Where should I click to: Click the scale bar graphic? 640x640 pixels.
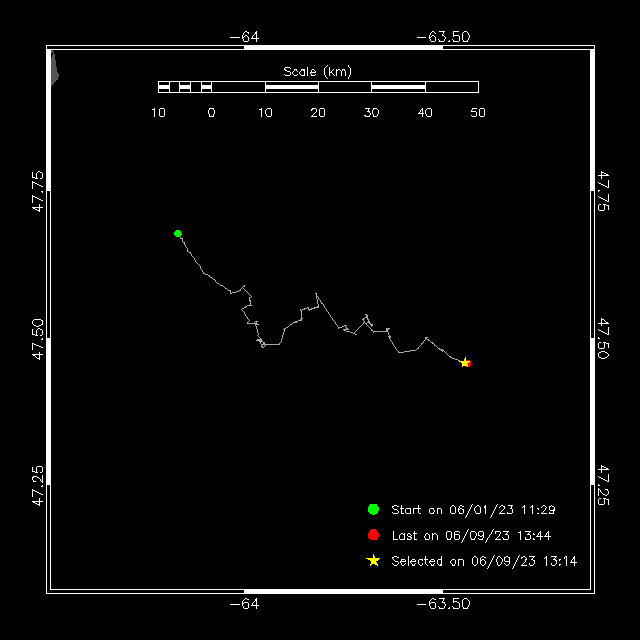click(318, 87)
